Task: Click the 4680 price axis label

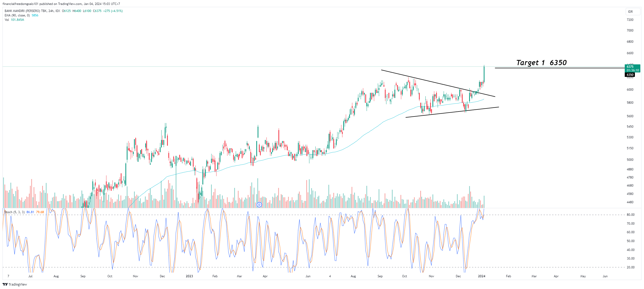Action: click(630, 186)
